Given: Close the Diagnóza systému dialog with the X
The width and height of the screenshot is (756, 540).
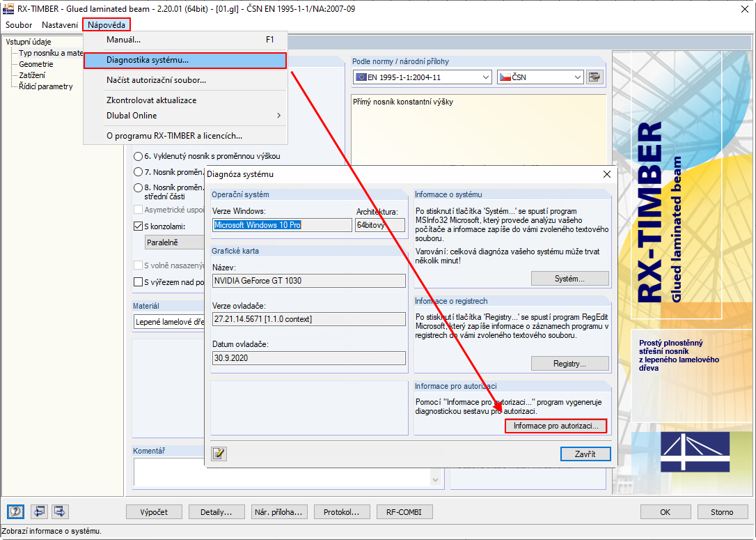Looking at the screenshot, I should point(606,174).
